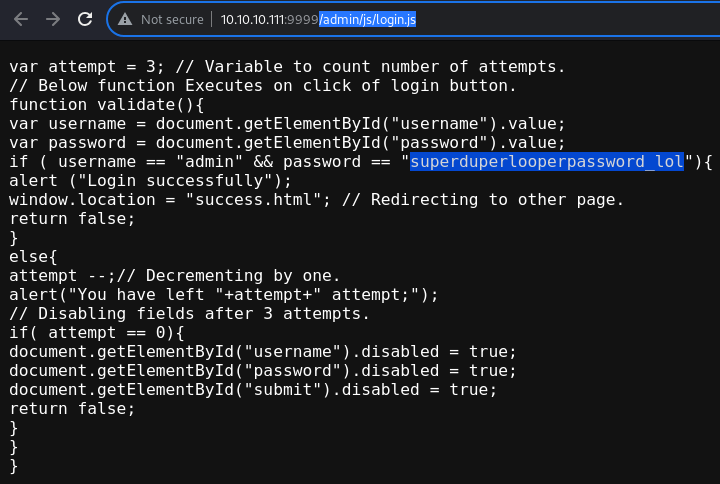This screenshot has width=720, height=484.
Task: Click the 9999 port number in URL
Action: (302, 20)
